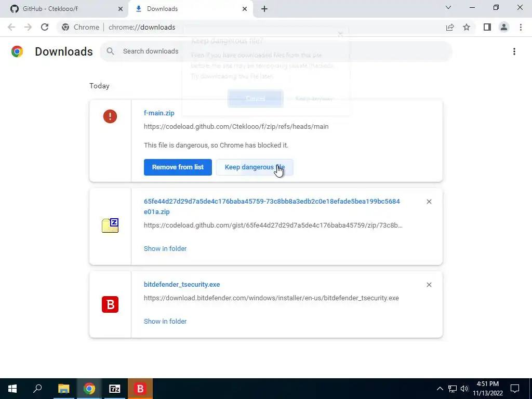Screen dimensions: 532x399
Task: Click the Chrome taskbar icon
Action: pyautogui.click(x=89, y=389)
